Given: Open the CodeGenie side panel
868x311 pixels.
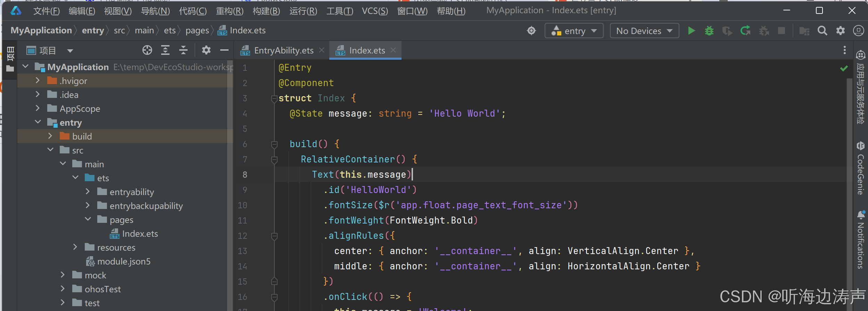Looking at the screenshot, I should click(860, 168).
